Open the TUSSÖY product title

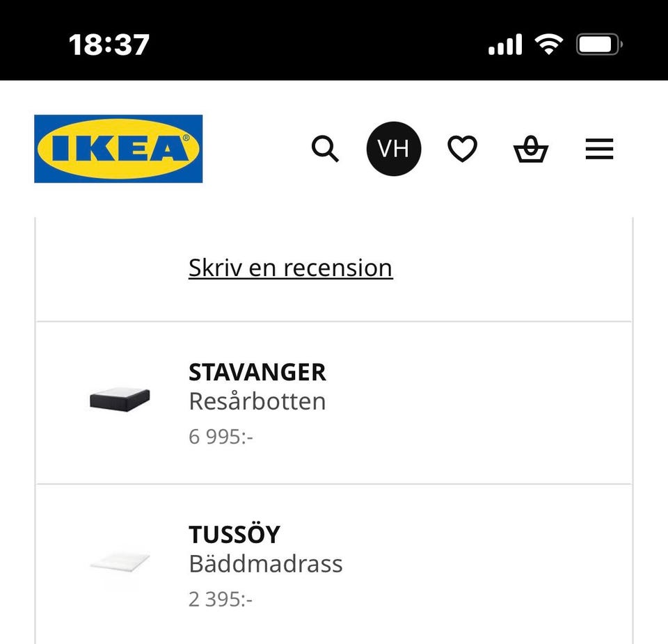[x=234, y=535]
